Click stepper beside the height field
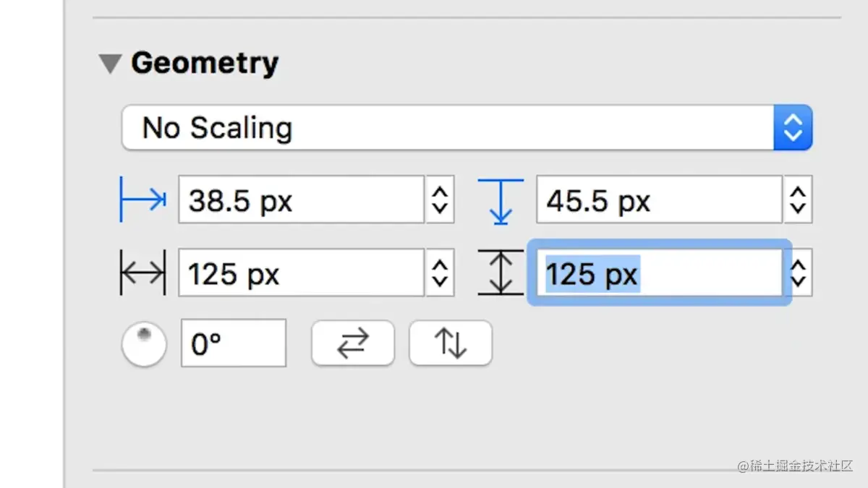Viewport: 868px width, 488px height. tap(798, 273)
